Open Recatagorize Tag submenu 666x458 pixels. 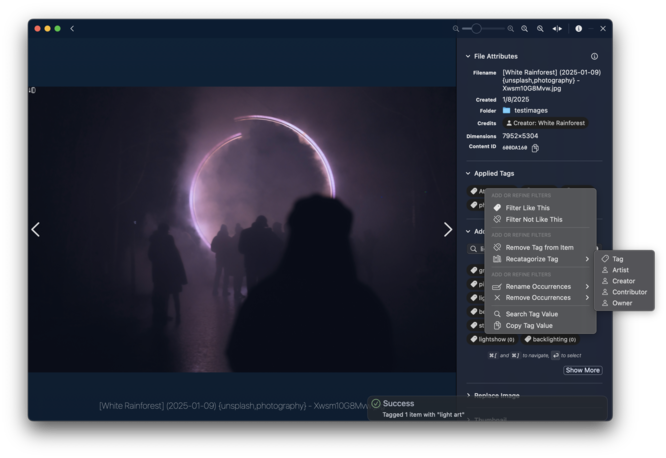[x=540, y=259]
